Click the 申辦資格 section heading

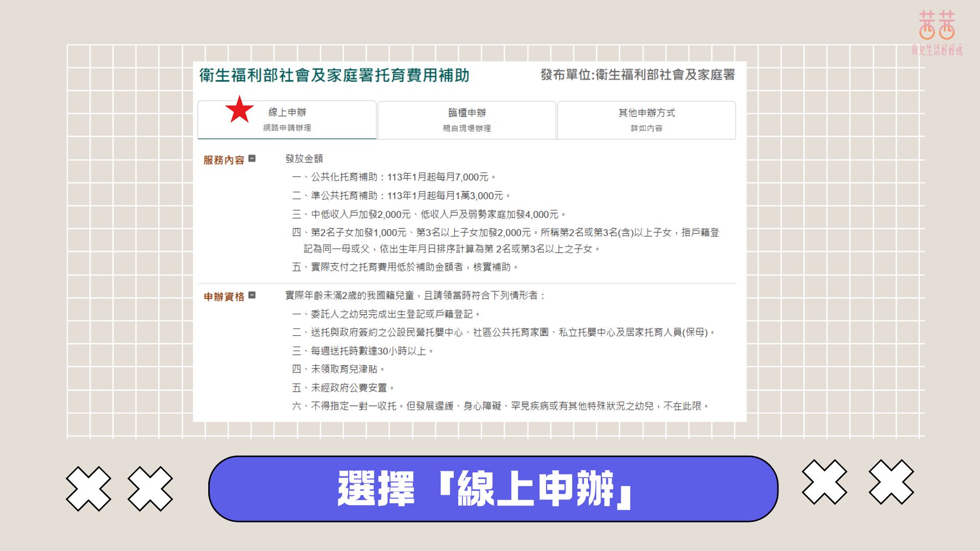pos(224,296)
